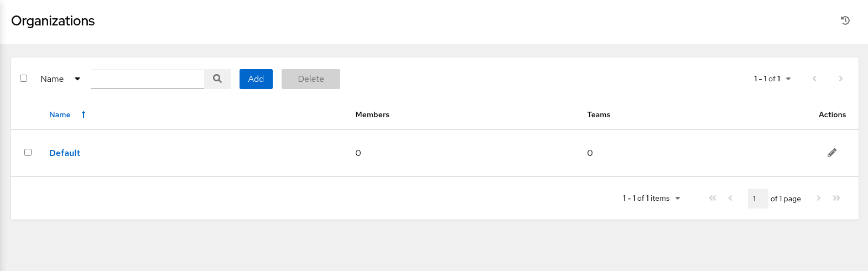Screen dimensions: 868x271
Task: Toggle Name column ascending sort arrow
Action: [84, 114]
